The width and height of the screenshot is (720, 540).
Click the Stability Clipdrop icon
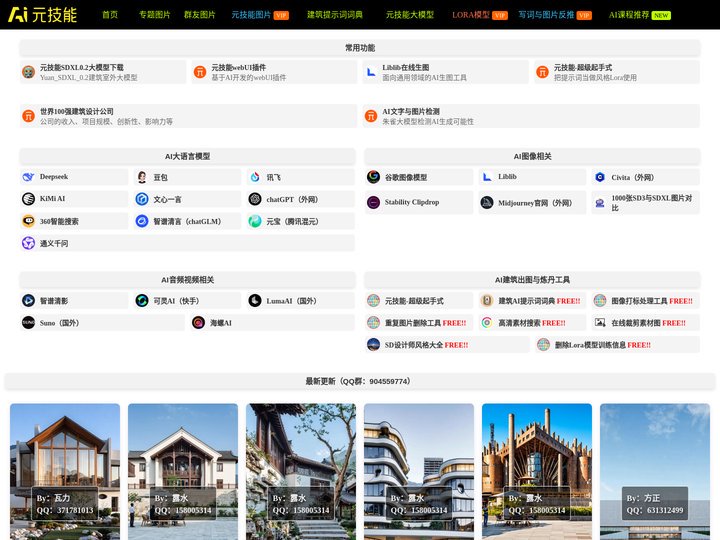coord(373,202)
